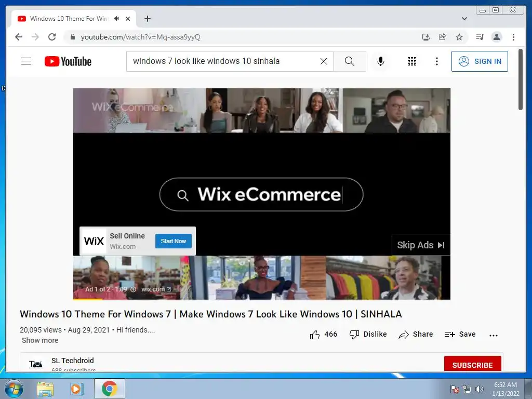
Task: Open the system volume tray icon
Action: tap(479, 389)
